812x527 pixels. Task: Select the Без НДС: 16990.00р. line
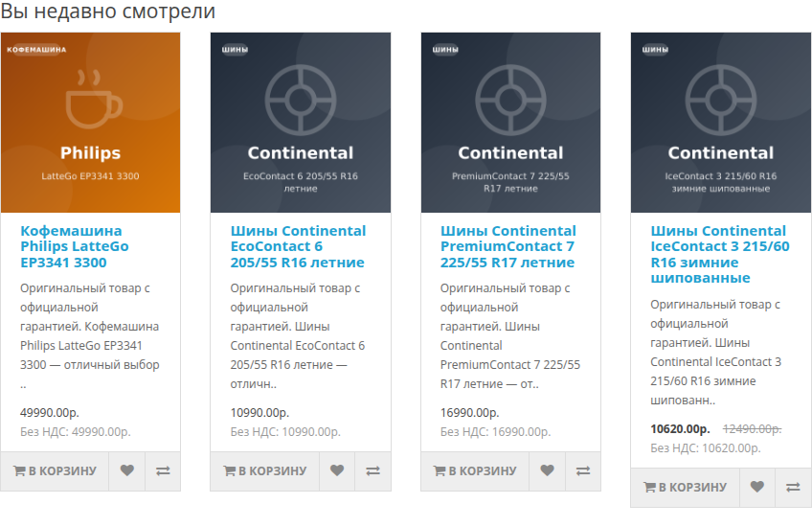click(496, 432)
